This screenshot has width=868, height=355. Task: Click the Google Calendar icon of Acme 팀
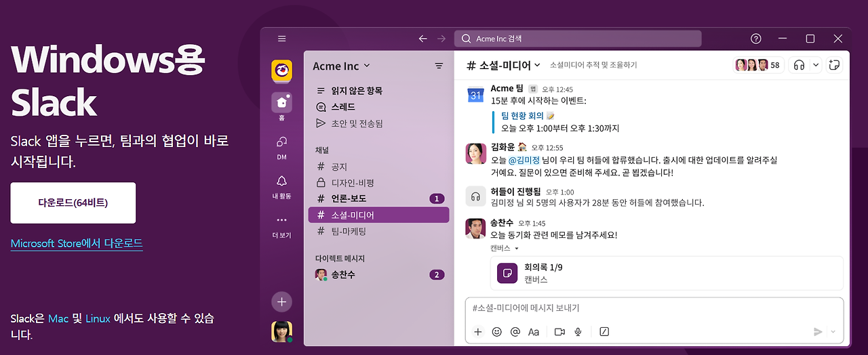click(475, 95)
